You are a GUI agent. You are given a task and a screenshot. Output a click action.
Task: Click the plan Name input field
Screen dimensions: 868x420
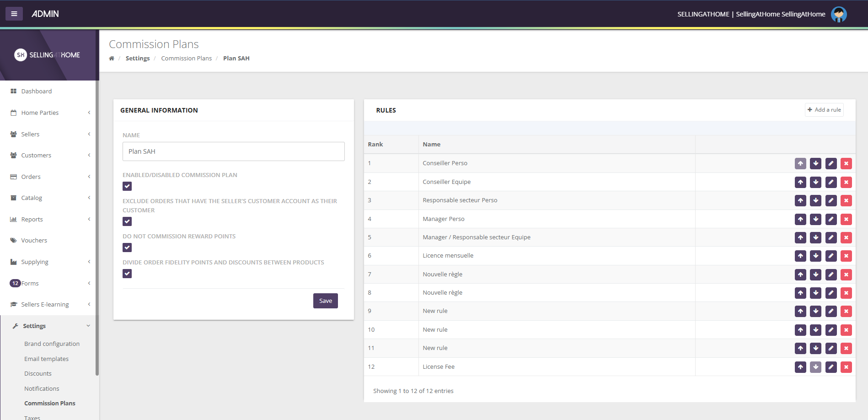click(233, 151)
